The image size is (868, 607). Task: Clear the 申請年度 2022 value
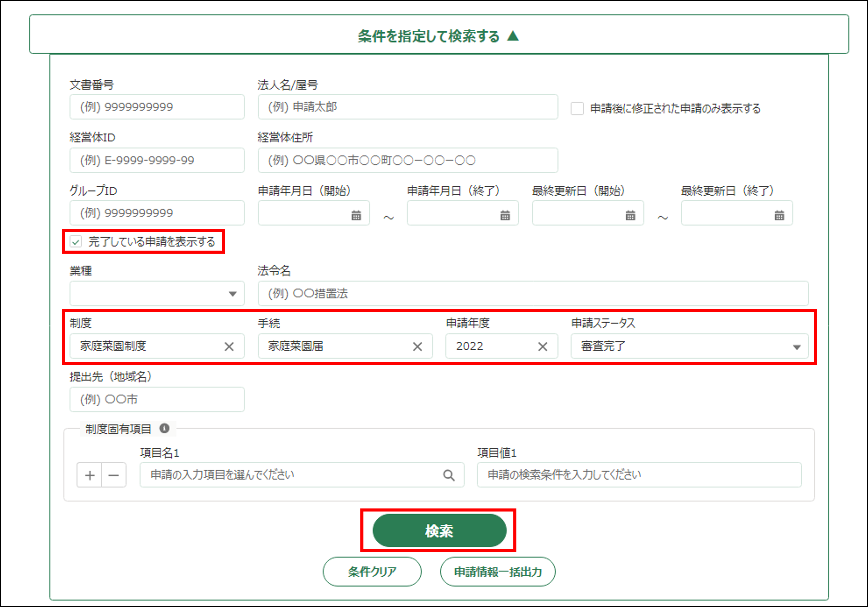[x=542, y=346]
